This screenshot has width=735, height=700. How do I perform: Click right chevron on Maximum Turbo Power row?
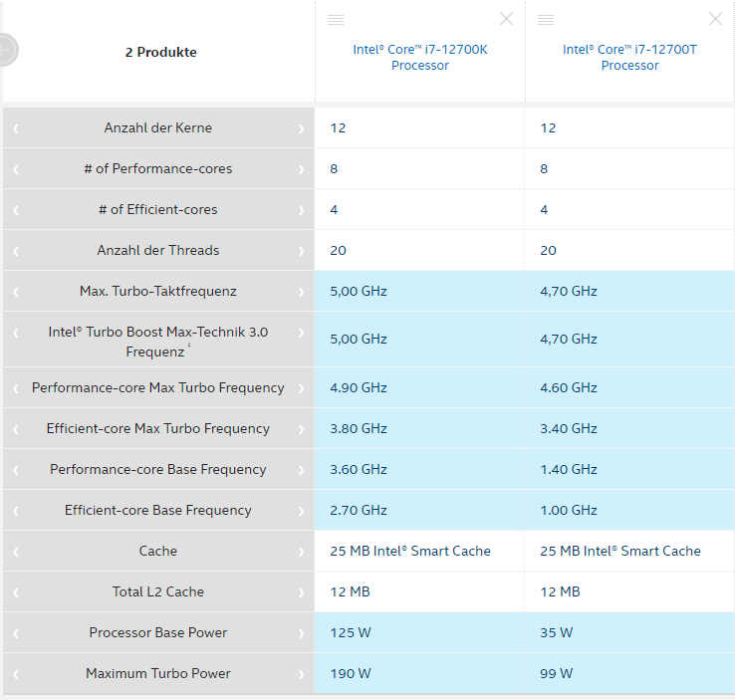pos(301,674)
